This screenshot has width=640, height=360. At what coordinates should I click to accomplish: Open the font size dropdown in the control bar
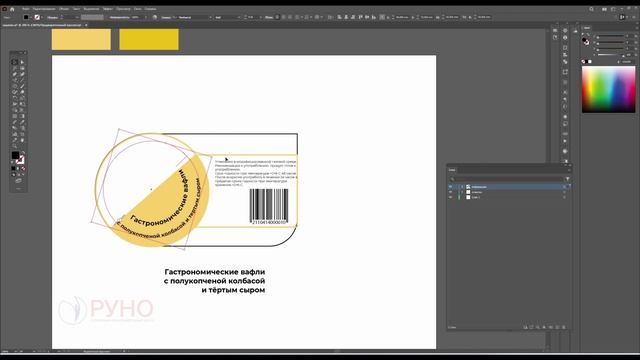pos(260,17)
